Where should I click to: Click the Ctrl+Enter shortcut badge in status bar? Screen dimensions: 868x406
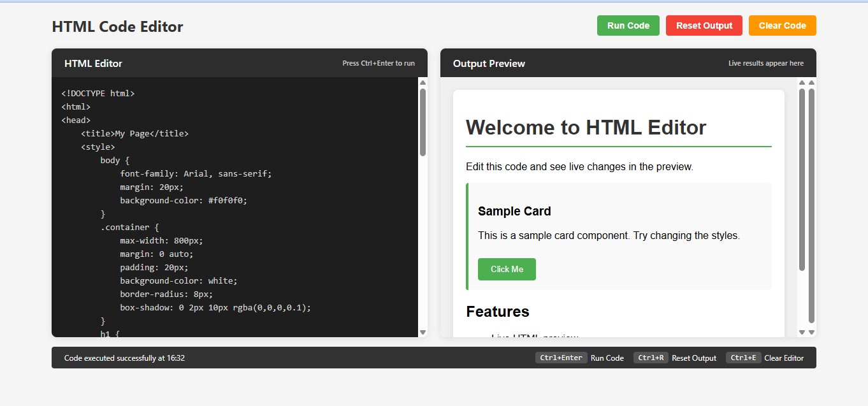click(x=561, y=358)
